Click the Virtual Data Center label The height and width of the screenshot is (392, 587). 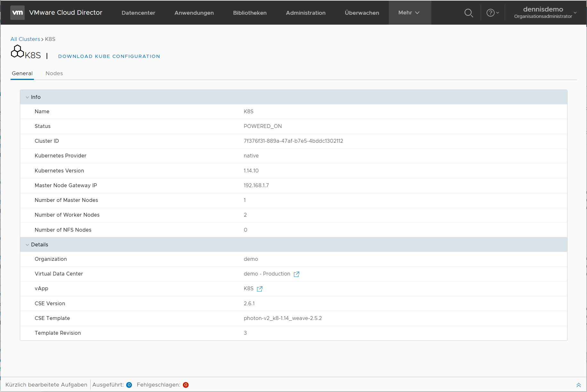(x=59, y=274)
